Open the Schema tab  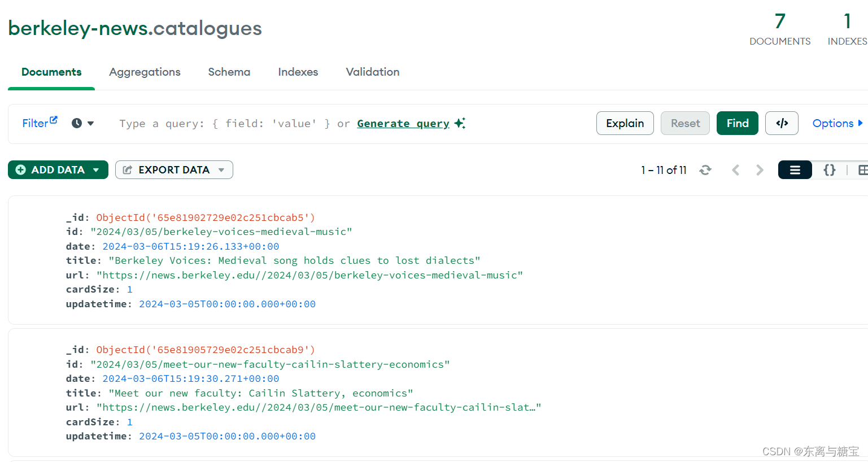click(229, 72)
